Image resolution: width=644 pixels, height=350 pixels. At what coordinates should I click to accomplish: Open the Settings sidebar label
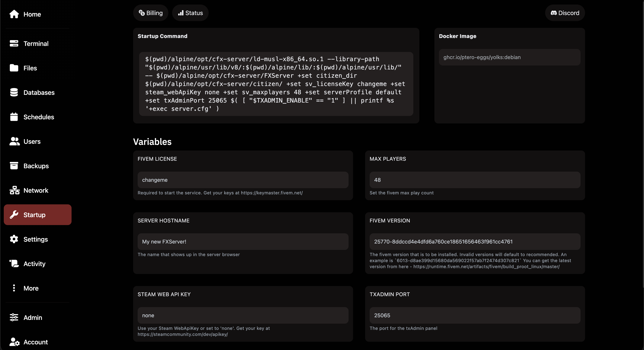[36, 240]
